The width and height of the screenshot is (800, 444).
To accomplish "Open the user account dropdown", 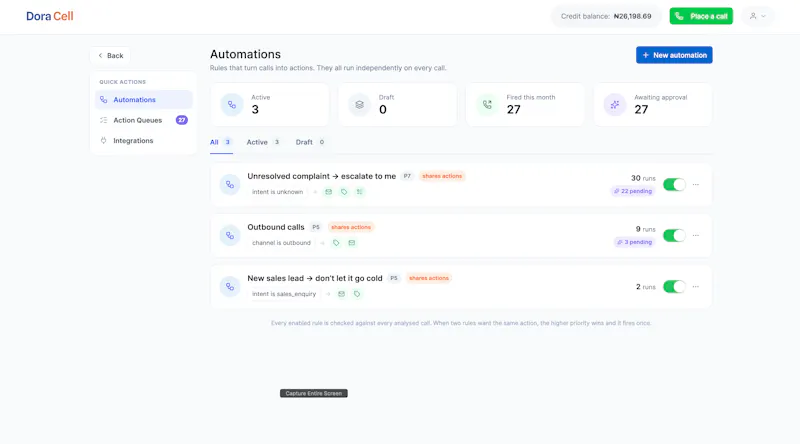I will 758,16.
